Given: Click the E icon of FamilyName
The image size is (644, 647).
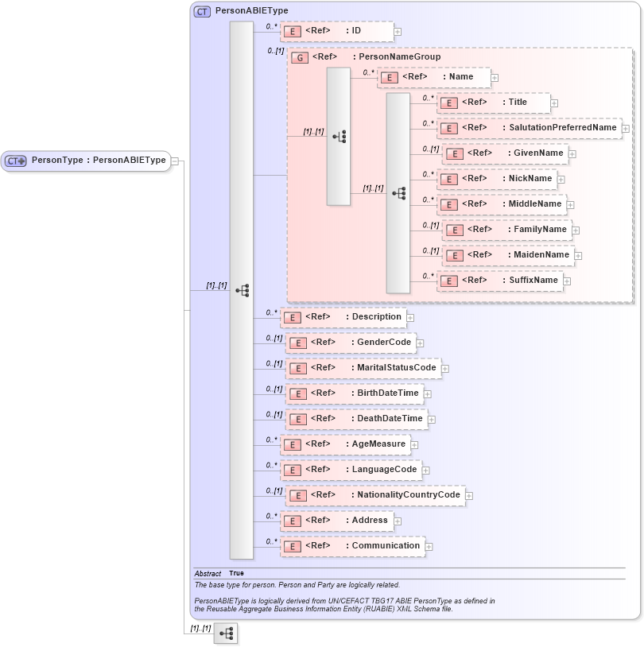Looking at the screenshot, I should [454, 230].
